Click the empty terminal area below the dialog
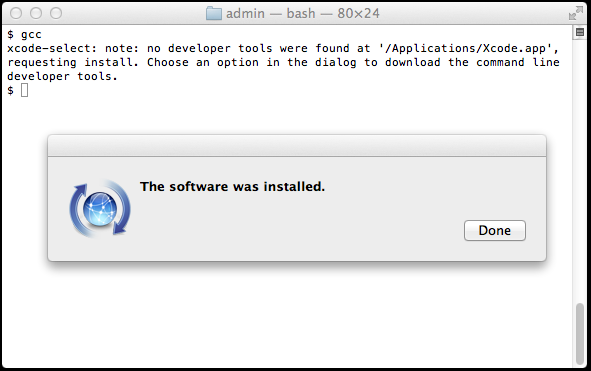 click(286, 317)
